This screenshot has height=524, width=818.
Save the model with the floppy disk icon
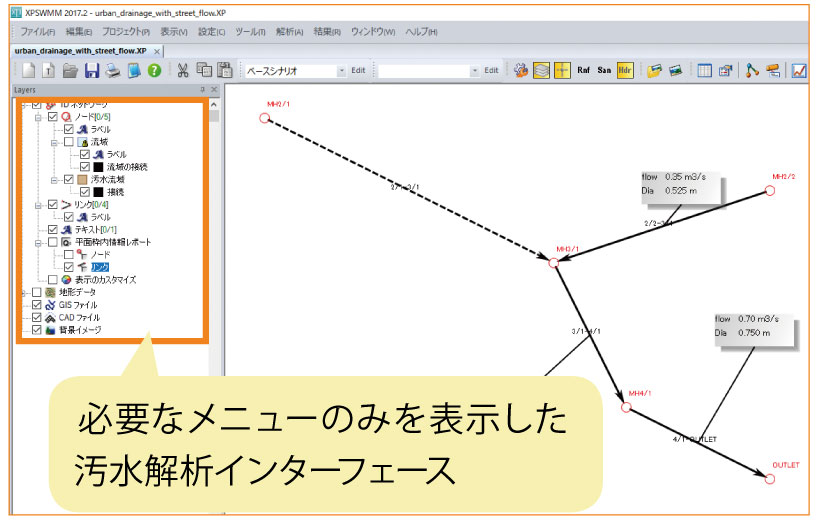(92, 70)
